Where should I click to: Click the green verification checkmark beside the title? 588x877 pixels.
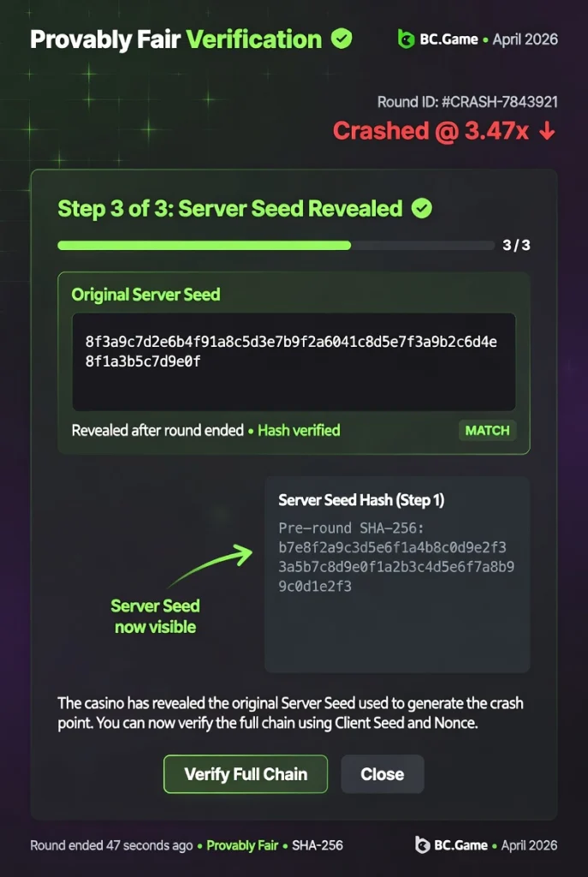[x=342, y=39]
